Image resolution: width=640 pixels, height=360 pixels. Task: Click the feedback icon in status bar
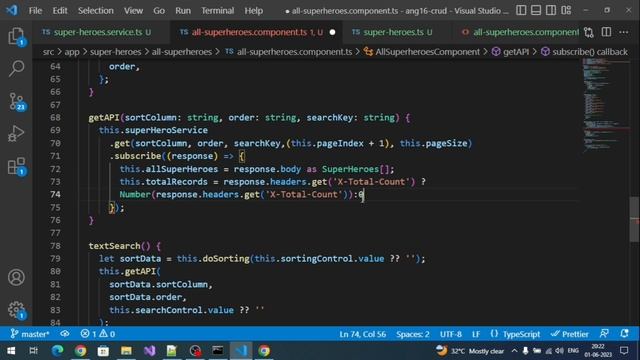(x=604, y=334)
